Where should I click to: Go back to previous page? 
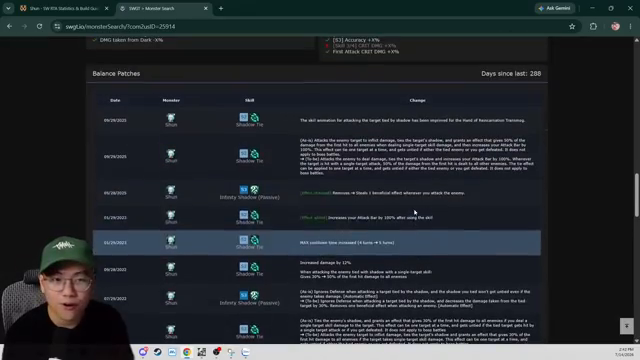tap(9, 27)
